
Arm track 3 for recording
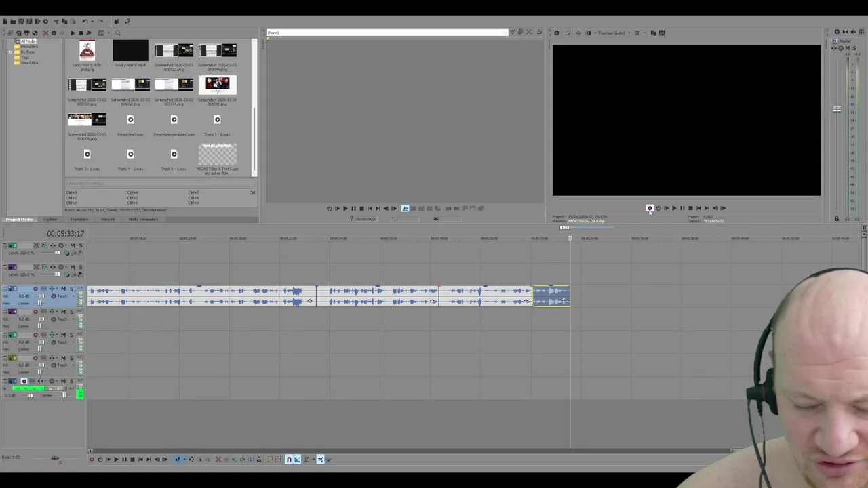(x=35, y=289)
